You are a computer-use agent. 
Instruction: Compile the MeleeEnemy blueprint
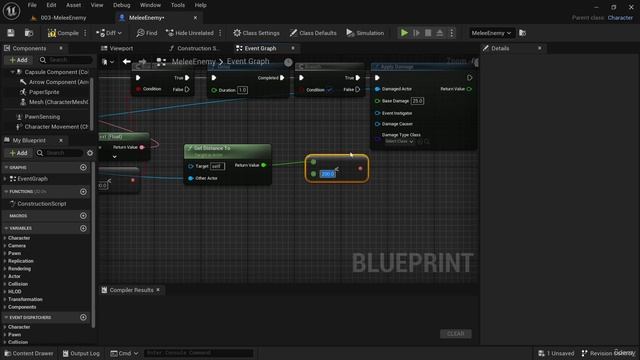click(x=63, y=33)
